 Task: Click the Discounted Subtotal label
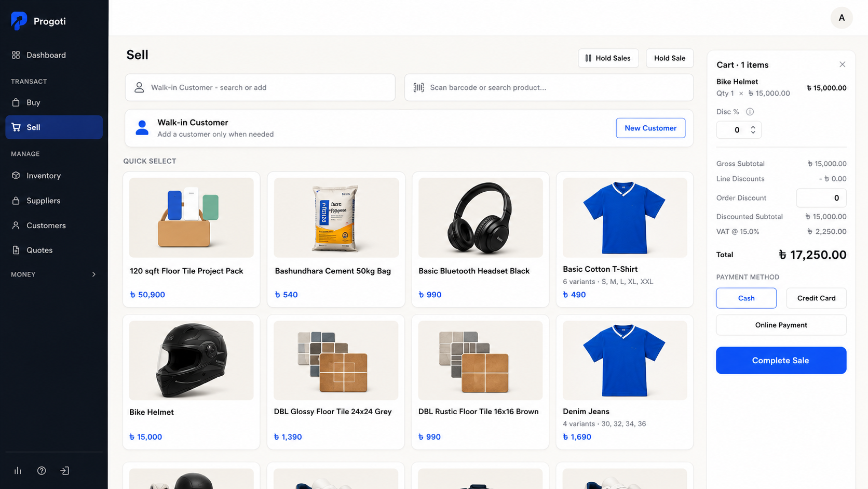pos(750,217)
